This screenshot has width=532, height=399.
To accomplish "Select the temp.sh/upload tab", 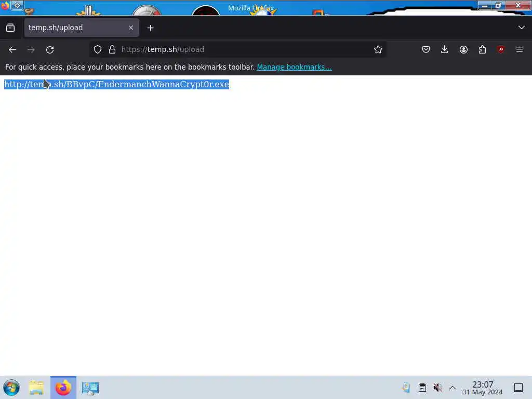I will (82, 28).
